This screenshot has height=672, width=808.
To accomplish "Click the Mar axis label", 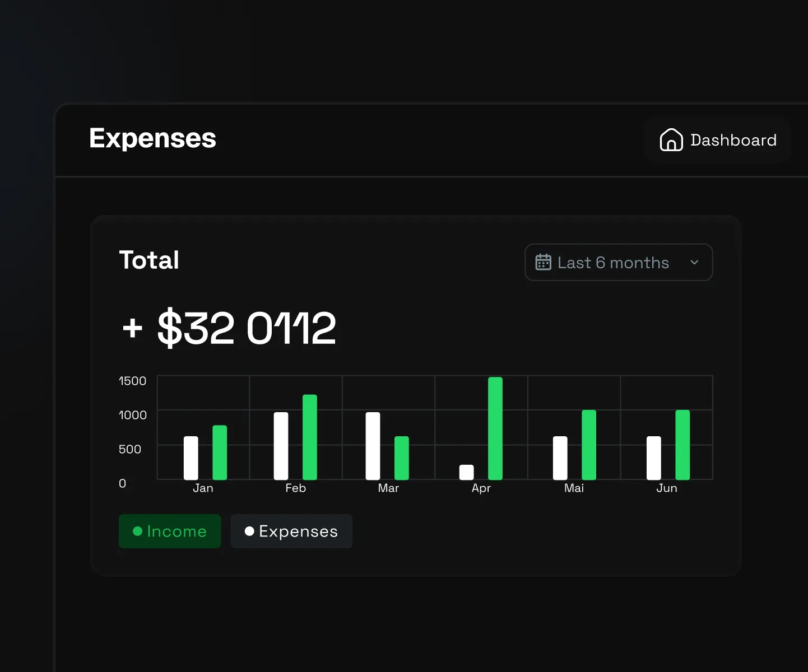I will click(388, 488).
